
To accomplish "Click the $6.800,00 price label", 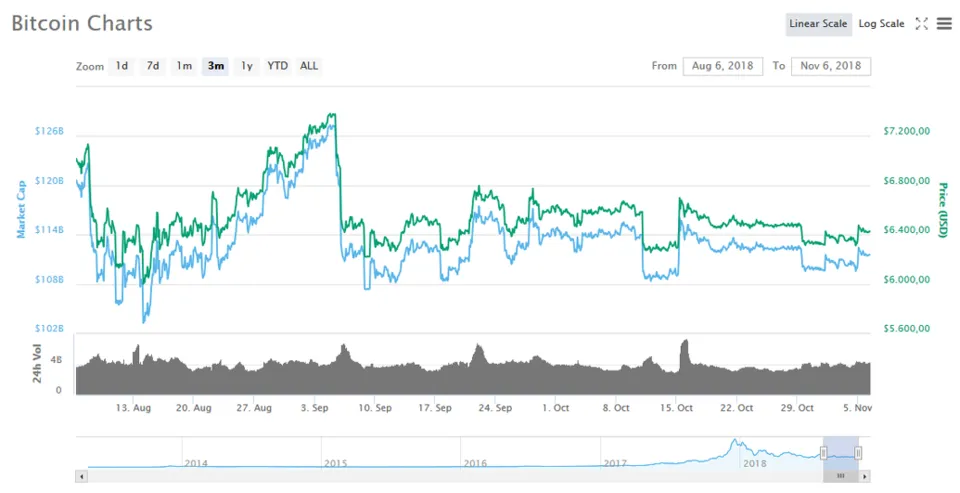I will click(x=906, y=181).
